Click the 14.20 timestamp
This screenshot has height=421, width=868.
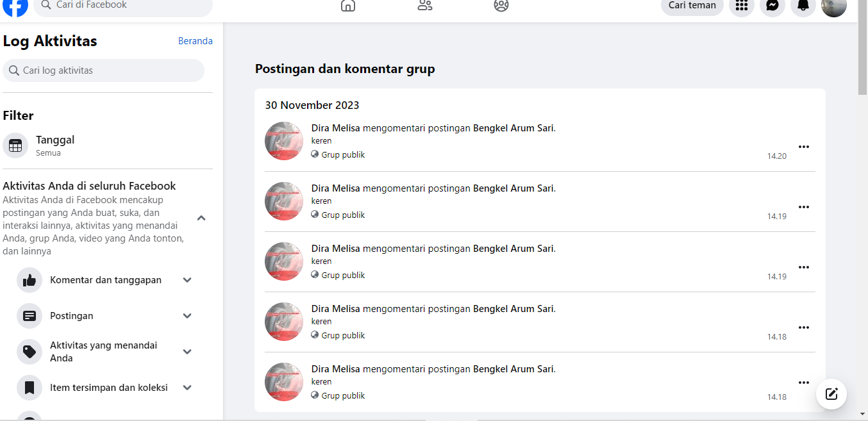click(x=777, y=156)
